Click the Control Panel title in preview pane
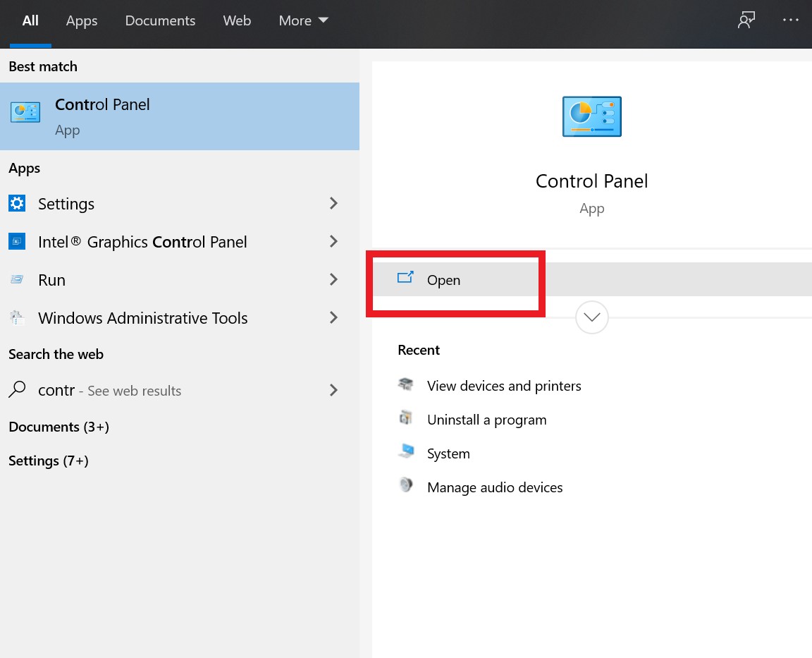 592,181
